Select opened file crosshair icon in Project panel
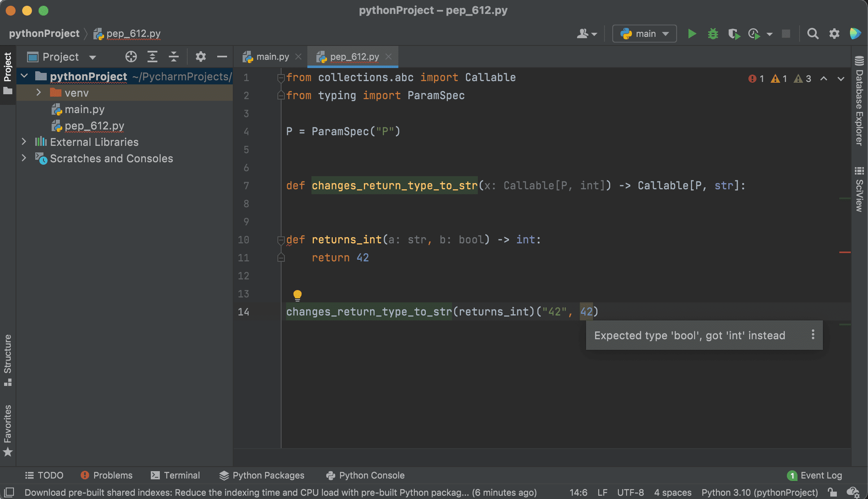 [x=131, y=57]
